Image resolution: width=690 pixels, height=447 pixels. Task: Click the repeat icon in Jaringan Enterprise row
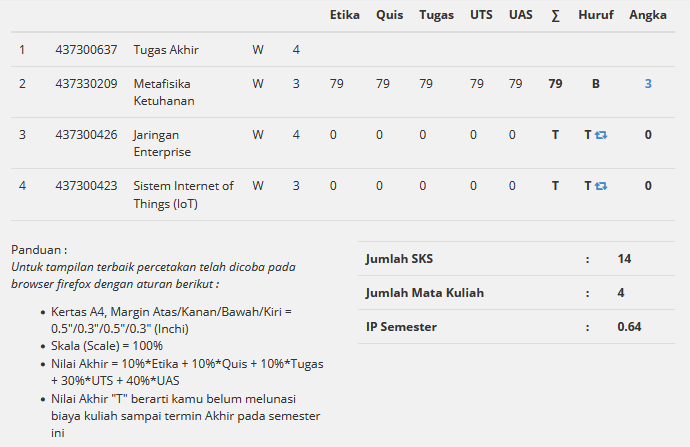(x=601, y=135)
